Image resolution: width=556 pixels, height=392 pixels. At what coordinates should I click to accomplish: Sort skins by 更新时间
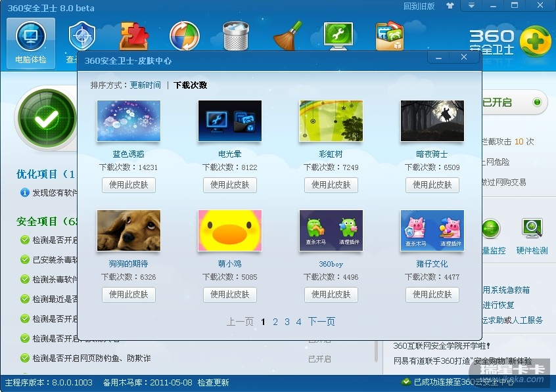[145, 85]
